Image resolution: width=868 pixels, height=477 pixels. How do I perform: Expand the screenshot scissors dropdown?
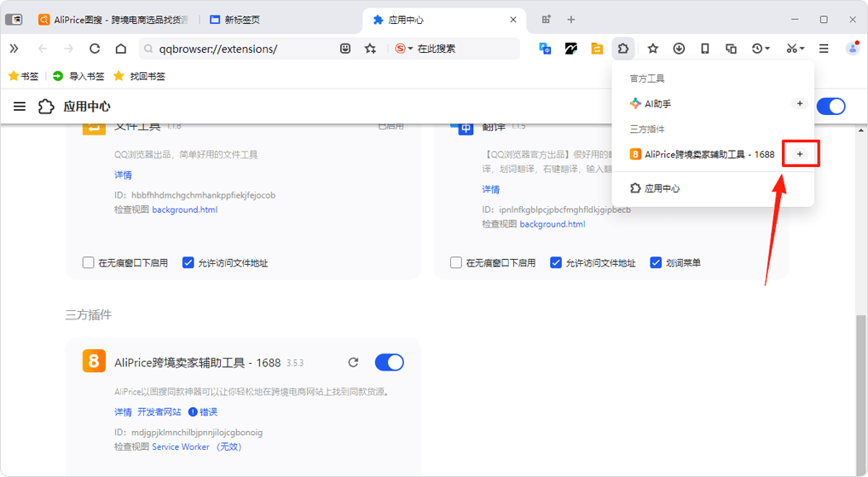click(x=802, y=49)
